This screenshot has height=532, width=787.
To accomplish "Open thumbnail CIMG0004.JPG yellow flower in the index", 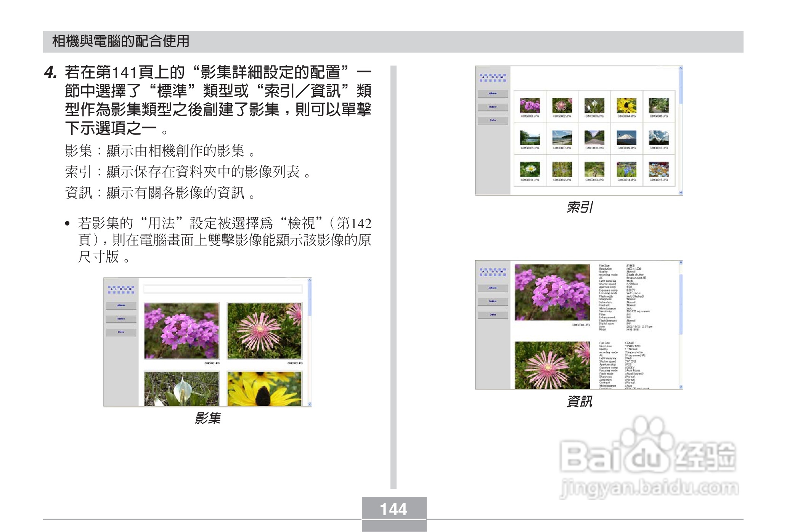I will point(626,106).
